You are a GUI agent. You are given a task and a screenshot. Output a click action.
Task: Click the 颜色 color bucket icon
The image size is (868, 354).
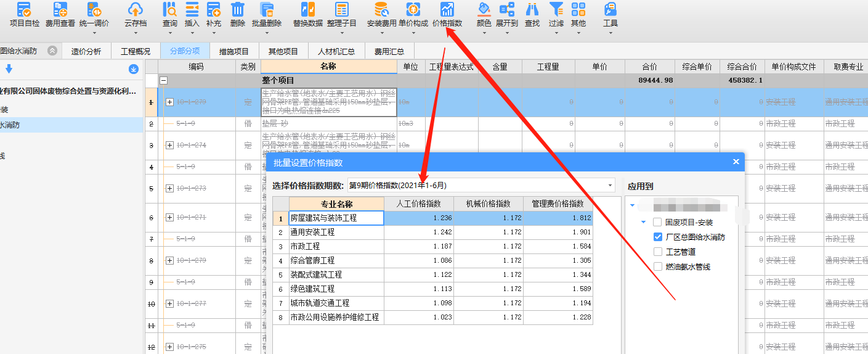[484, 10]
